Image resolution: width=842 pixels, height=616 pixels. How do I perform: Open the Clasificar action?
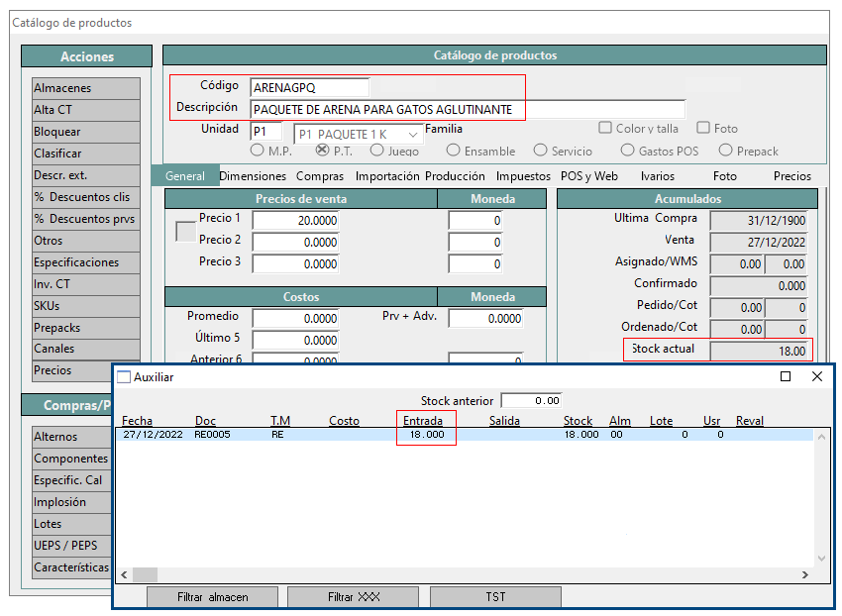click(86, 154)
